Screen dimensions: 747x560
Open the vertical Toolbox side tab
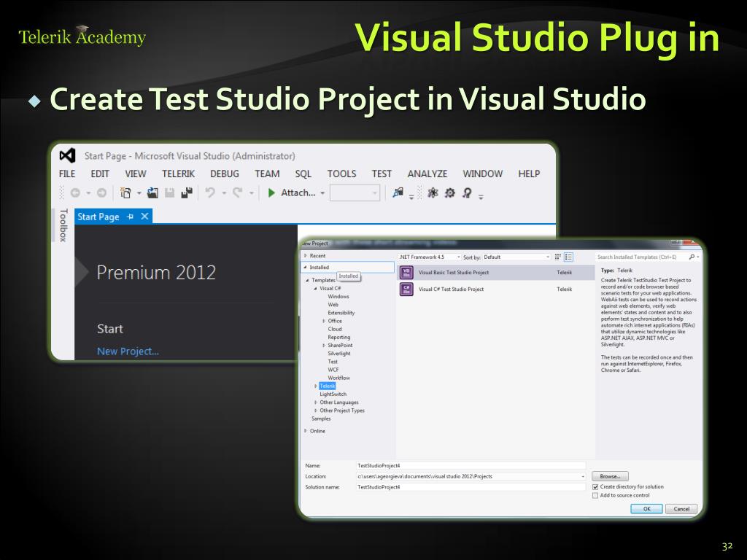(63, 225)
